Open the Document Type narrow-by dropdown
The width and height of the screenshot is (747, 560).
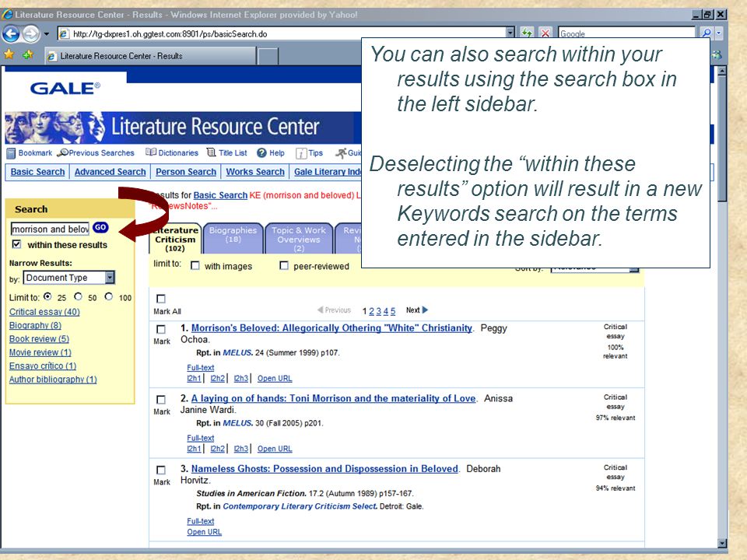pyautogui.click(x=69, y=278)
